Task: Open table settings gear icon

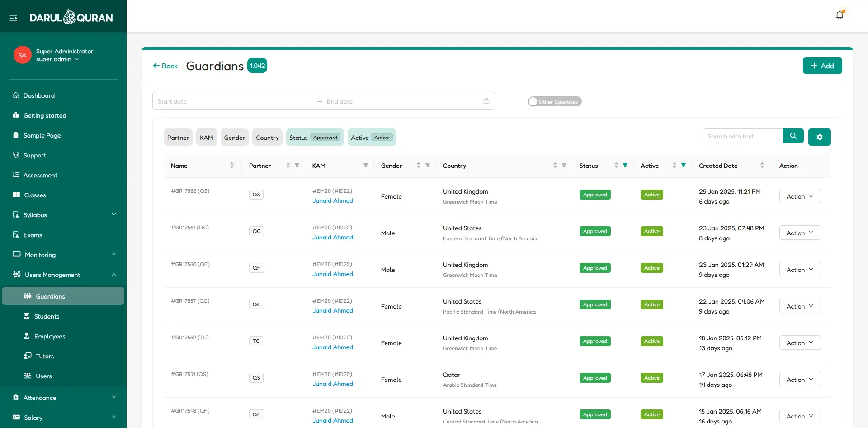Action: pyautogui.click(x=819, y=137)
